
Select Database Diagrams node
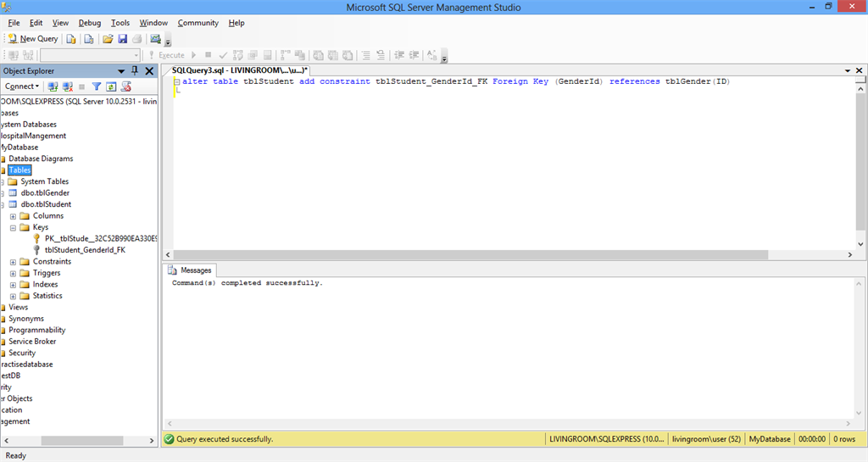(41, 159)
